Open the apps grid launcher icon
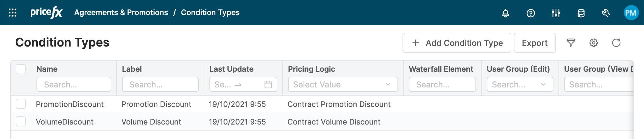Image resolution: width=644 pixels, height=139 pixels. coord(13,13)
